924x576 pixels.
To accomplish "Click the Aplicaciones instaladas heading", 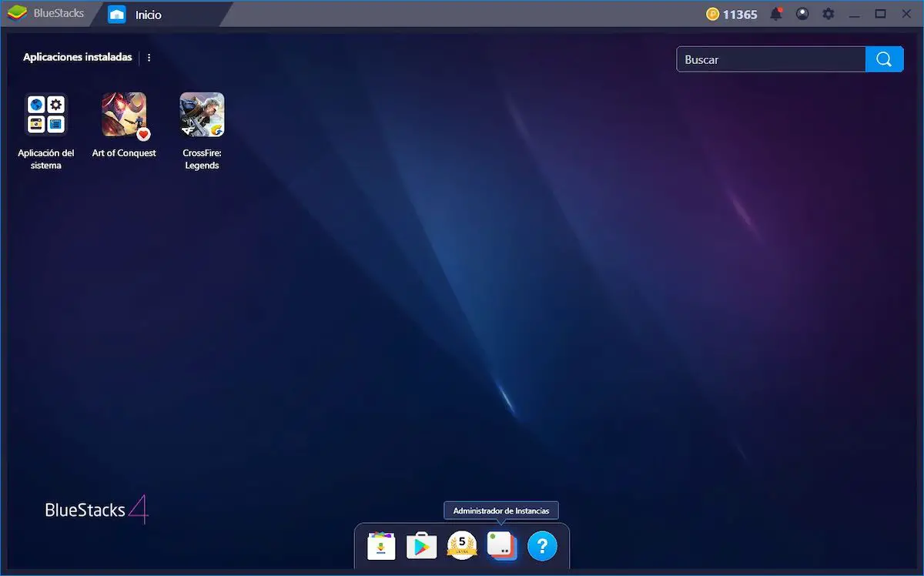I will coord(77,57).
